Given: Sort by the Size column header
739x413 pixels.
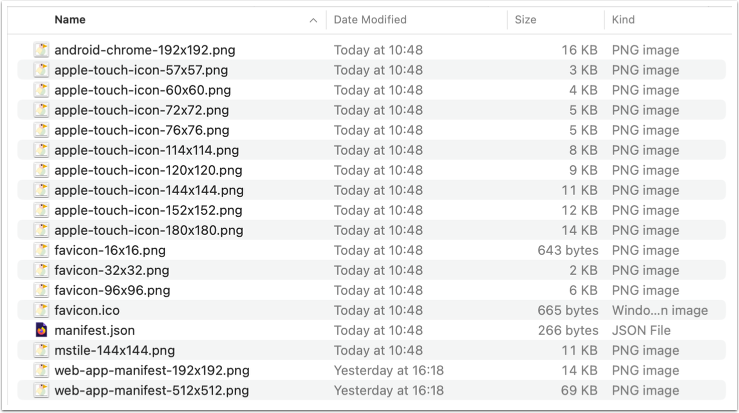Looking at the screenshot, I should pos(526,19).
